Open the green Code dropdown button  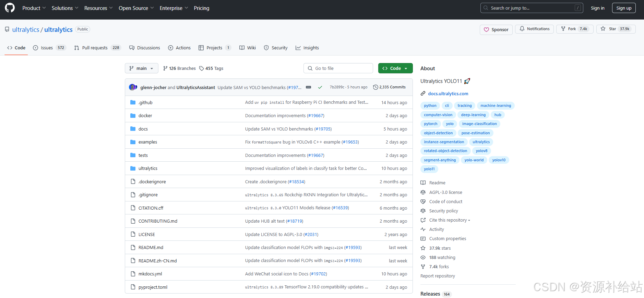(x=395, y=68)
